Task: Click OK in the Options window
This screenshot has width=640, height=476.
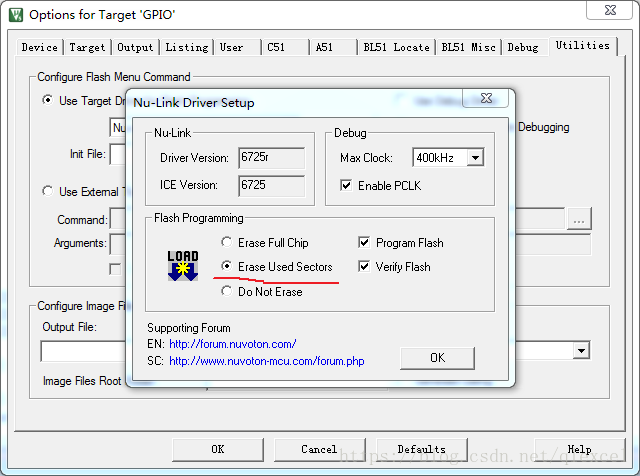Action: click(218, 449)
